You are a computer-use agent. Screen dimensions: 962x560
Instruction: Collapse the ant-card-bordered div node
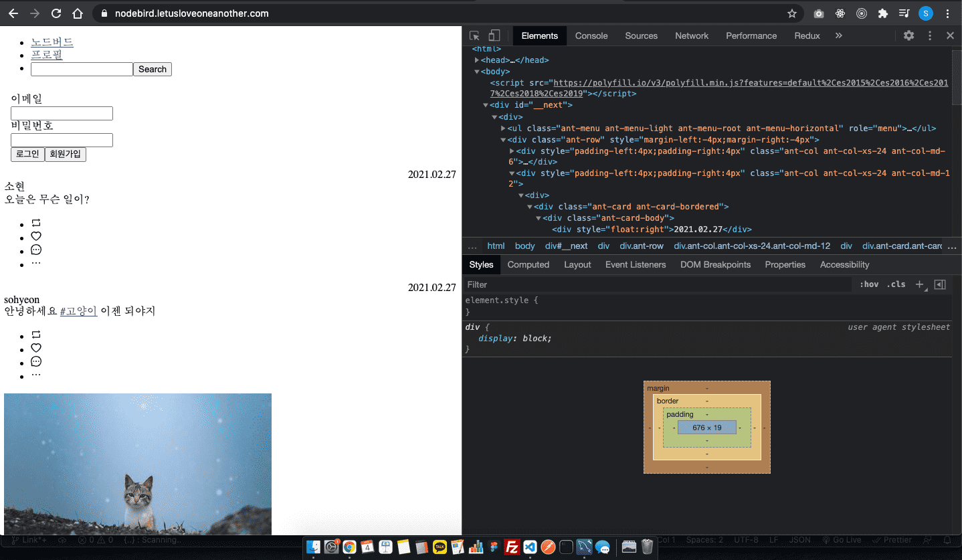pyautogui.click(x=530, y=207)
